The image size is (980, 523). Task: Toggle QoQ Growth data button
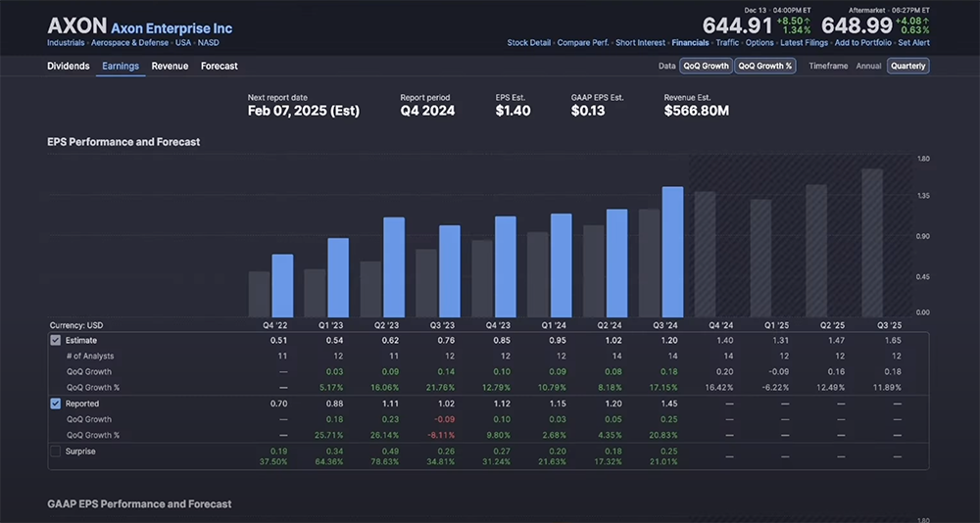pos(706,66)
